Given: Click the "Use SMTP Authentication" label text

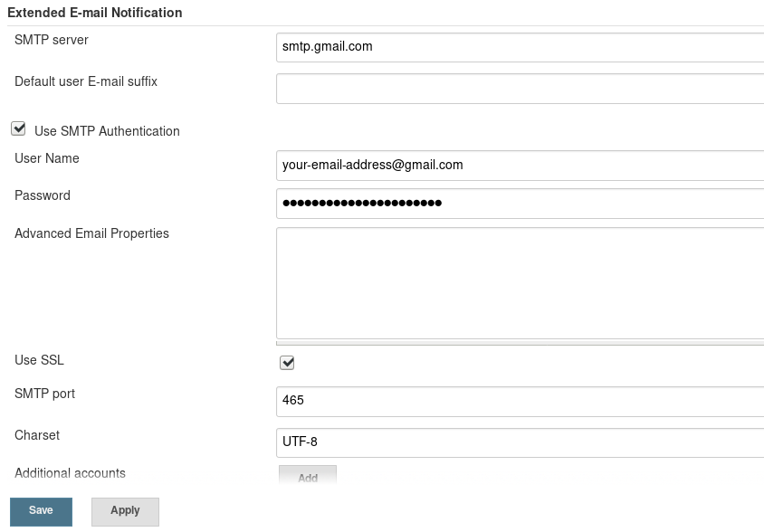Looking at the screenshot, I should click(107, 131).
